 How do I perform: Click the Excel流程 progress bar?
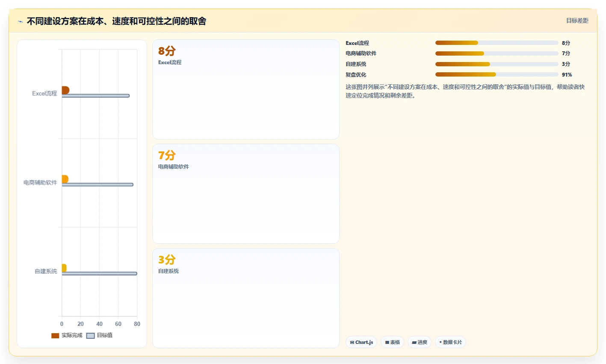click(497, 43)
